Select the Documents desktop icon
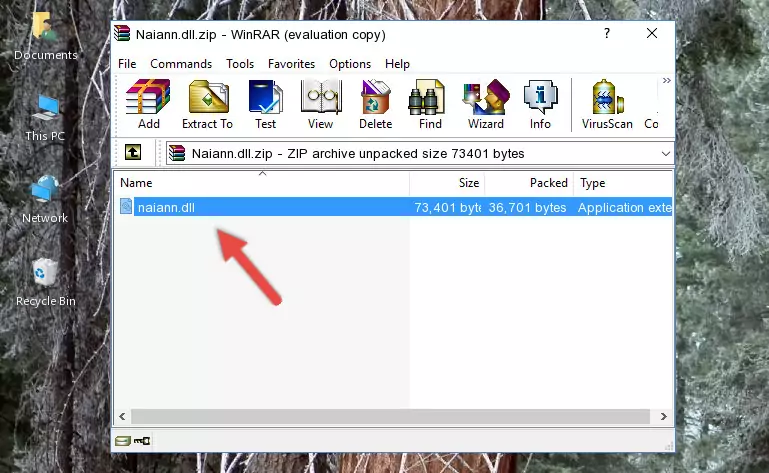Screen dimensions: 769x473 pyautogui.click(x=45, y=37)
